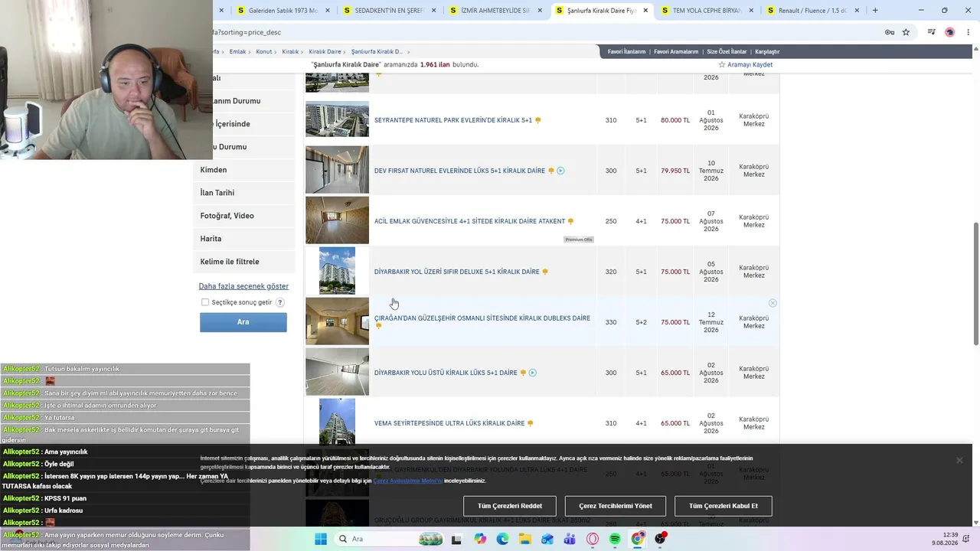This screenshot has width=980, height=551.
Task: Play video icon on DİYARBAKIR YOLU ÜSTÜ listing
Action: click(533, 373)
